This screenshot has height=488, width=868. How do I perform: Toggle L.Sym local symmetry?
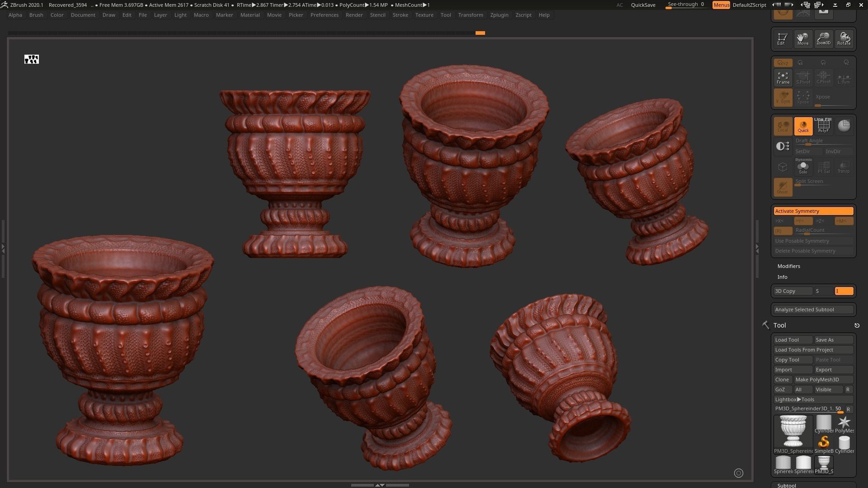point(844,78)
